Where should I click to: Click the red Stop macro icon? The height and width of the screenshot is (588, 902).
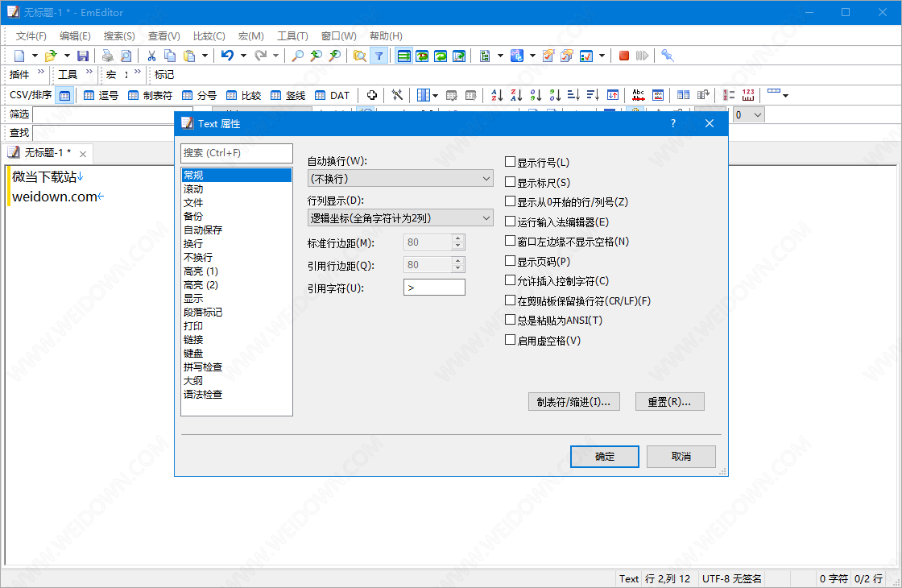[x=623, y=56]
